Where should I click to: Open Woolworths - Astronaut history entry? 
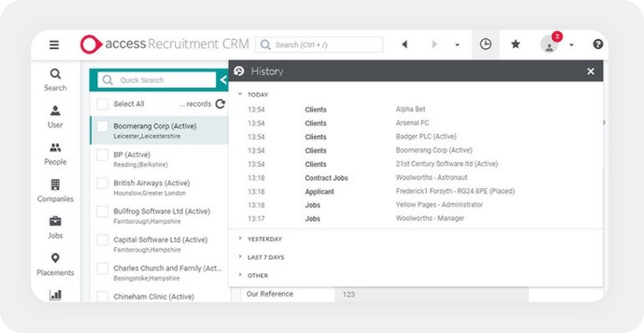432,178
